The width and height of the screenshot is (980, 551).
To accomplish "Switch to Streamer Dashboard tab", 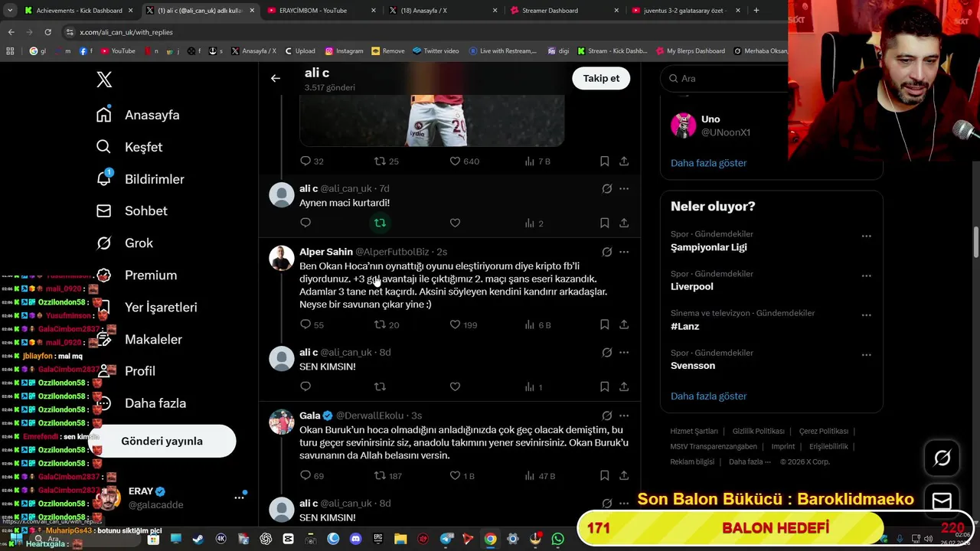I will (x=565, y=11).
